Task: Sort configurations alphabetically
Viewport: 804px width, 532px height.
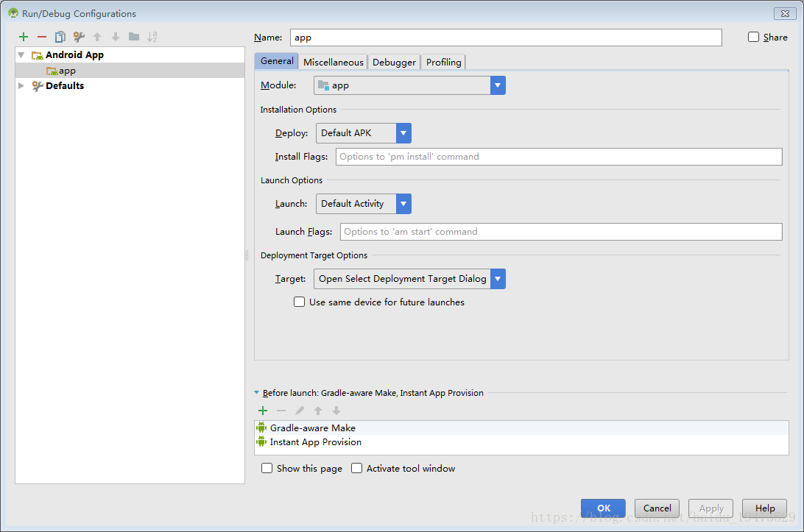Action: tap(153, 36)
